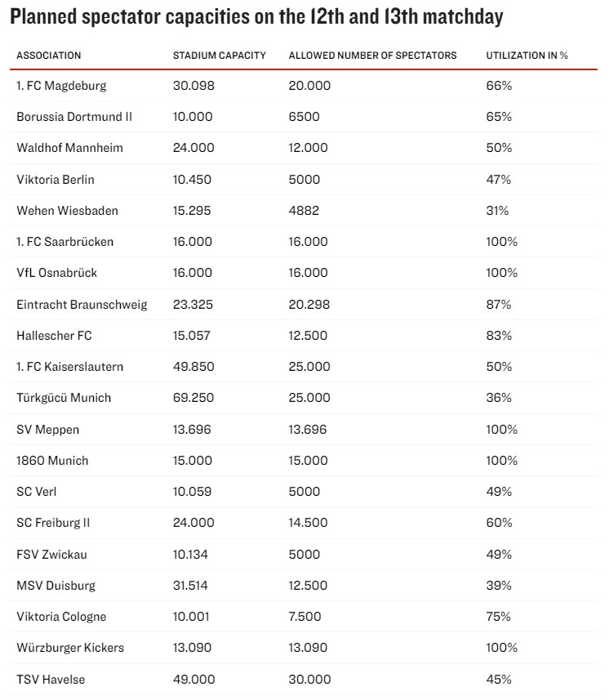609x700 pixels.
Task: Click Viktoria Berlin in the table
Action: coord(56,179)
